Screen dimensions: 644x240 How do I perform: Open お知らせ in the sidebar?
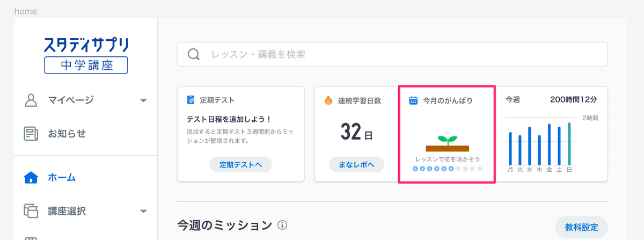click(67, 133)
